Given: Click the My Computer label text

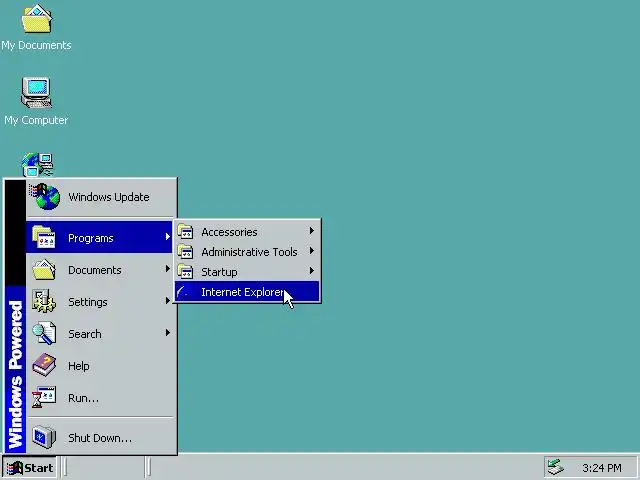Looking at the screenshot, I should 36,120.
